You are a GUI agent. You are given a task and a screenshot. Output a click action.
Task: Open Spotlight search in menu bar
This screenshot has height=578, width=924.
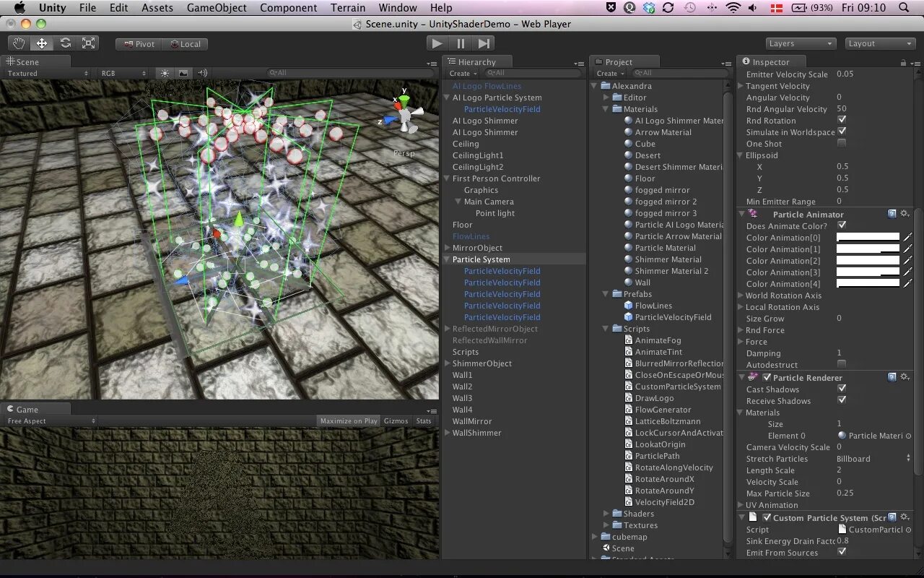[904, 8]
